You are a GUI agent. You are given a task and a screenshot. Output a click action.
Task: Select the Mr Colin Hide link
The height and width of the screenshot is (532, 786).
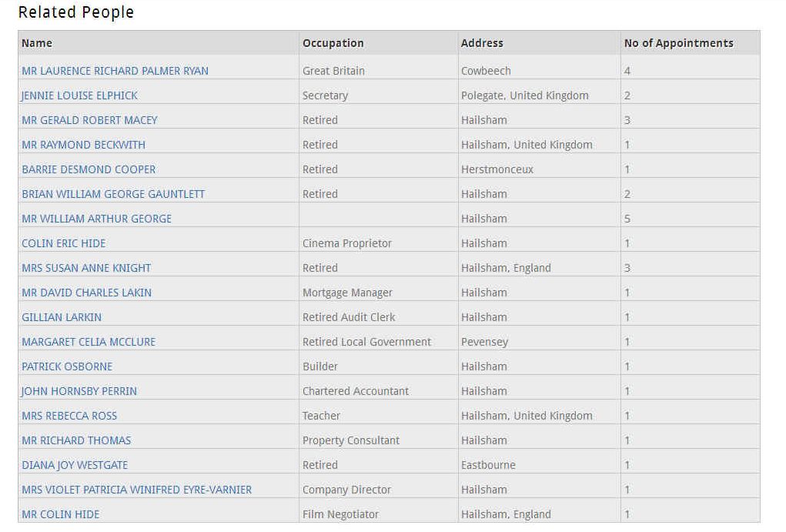(60, 514)
